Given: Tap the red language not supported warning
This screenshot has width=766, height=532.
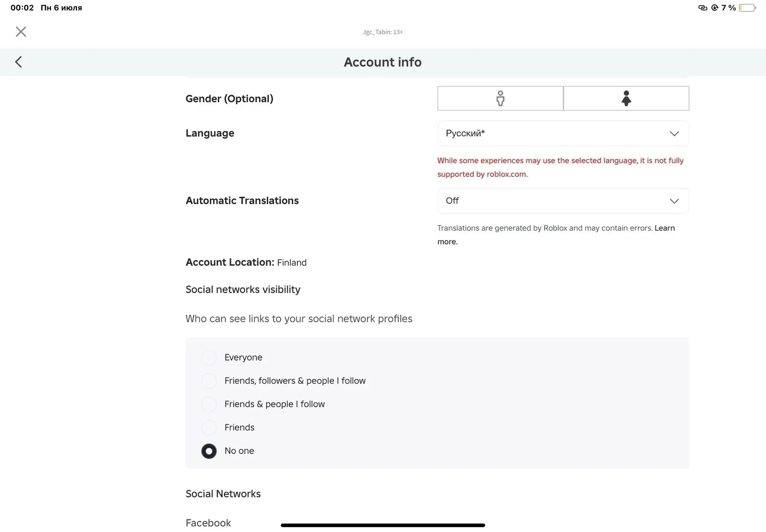Looking at the screenshot, I should click(561, 167).
